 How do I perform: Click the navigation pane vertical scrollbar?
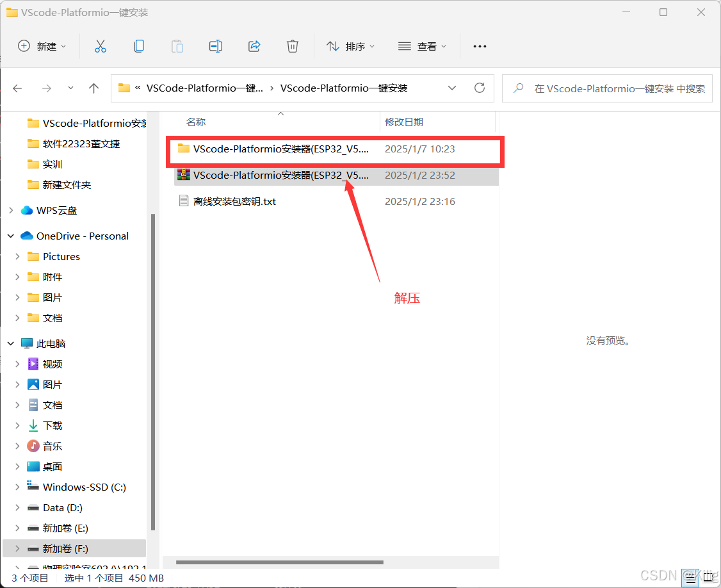tap(152, 372)
